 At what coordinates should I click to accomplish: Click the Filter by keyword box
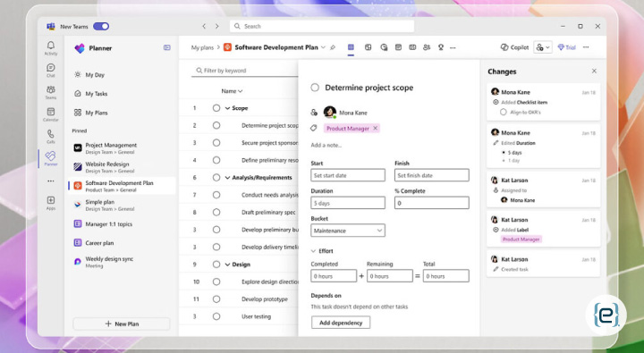click(245, 71)
